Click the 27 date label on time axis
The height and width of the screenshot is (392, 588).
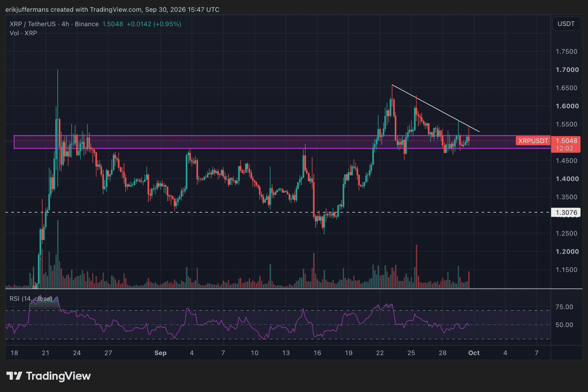point(108,353)
